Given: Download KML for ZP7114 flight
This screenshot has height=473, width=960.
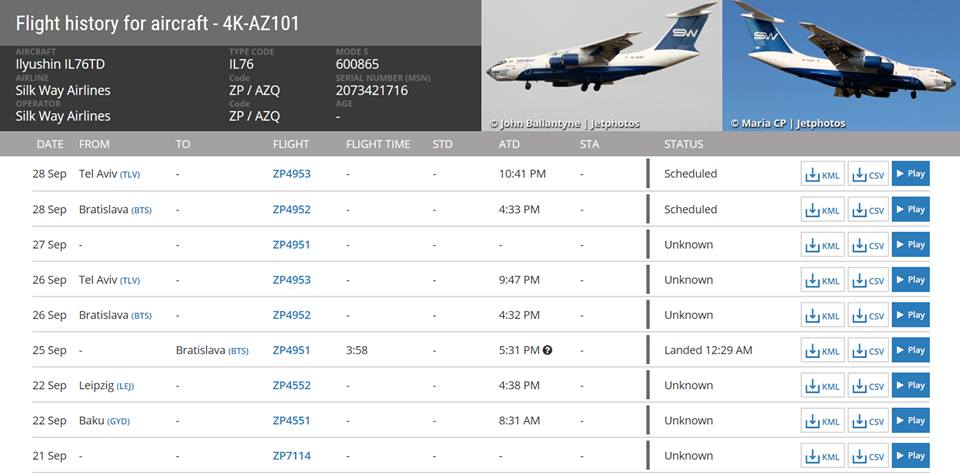Looking at the screenshot, I should click(822, 456).
